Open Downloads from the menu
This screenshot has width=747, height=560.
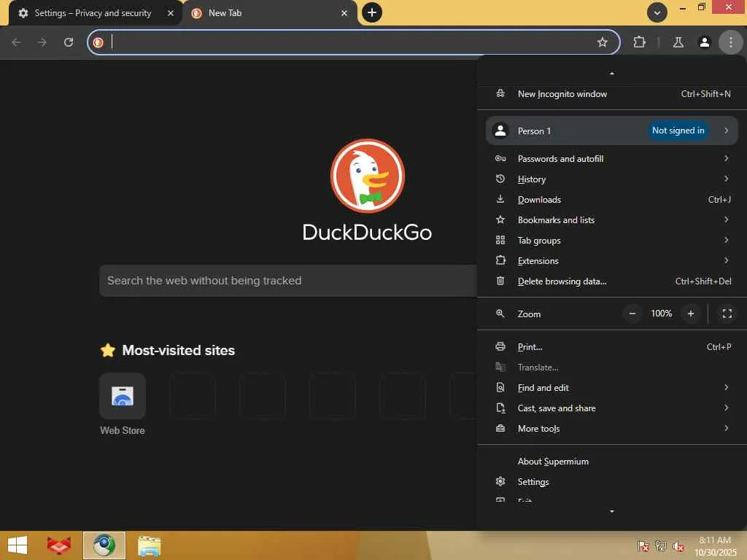[x=612, y=200]
